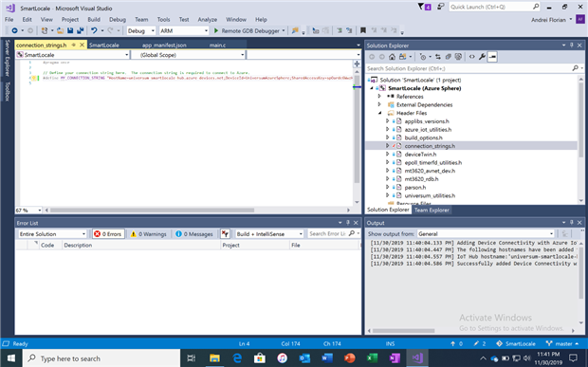
Task: Open Excel from the taskbar
Action: (x=372, y=358)
